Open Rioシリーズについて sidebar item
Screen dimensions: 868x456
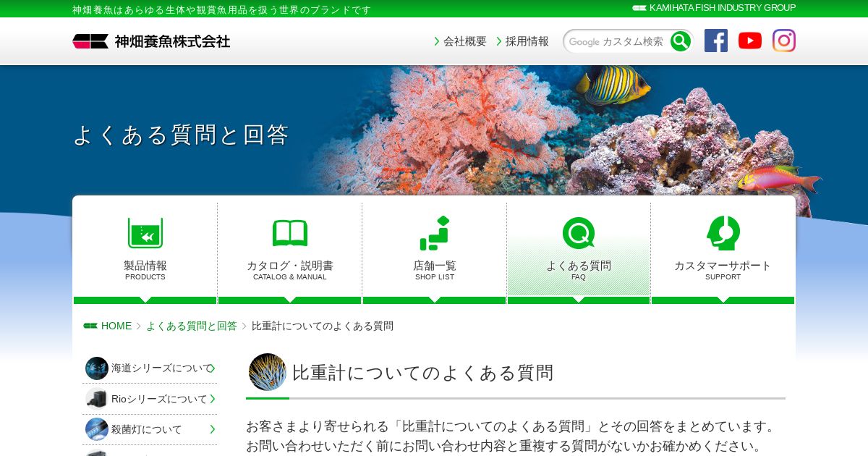150,399
